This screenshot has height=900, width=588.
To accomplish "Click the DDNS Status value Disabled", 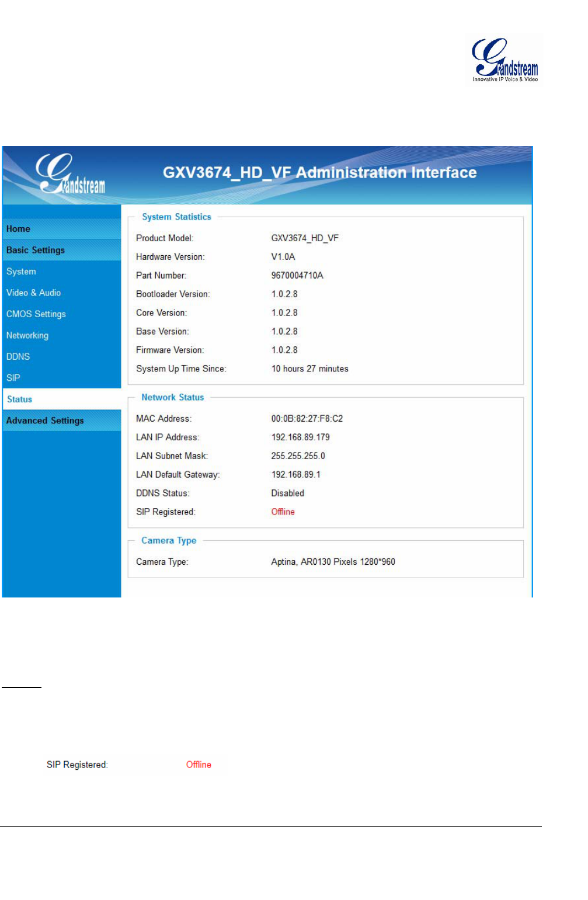I will click(x=288, y=494).
